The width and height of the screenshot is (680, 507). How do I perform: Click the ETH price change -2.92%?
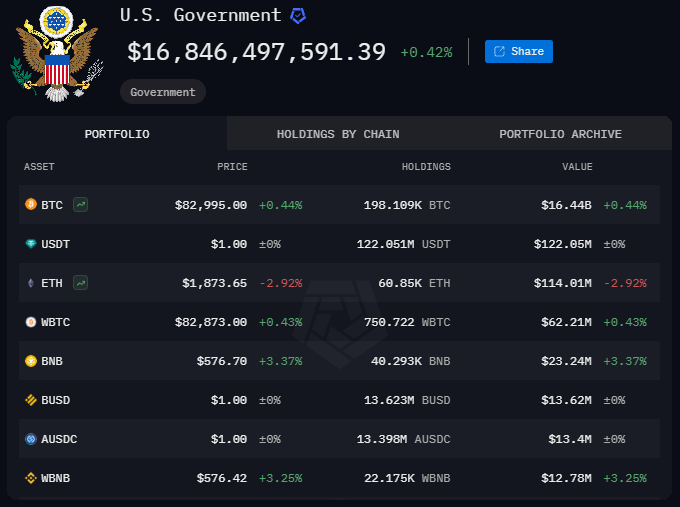[281, 283]
